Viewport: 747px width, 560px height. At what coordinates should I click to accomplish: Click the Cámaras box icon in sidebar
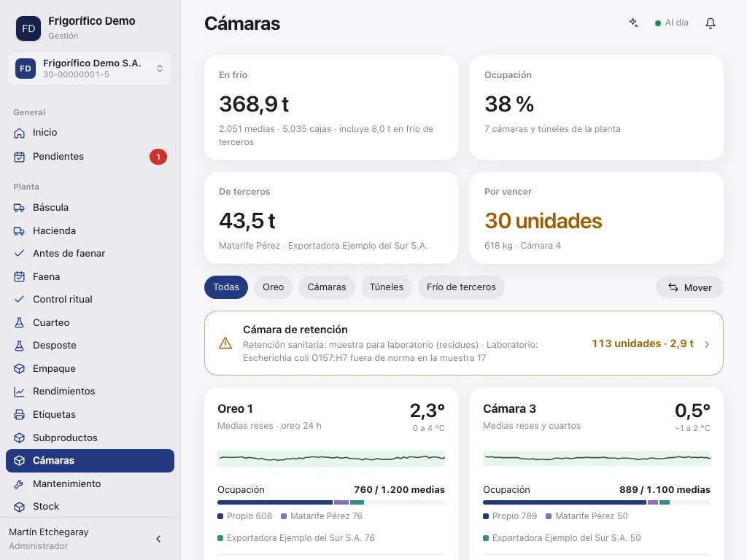19,461
